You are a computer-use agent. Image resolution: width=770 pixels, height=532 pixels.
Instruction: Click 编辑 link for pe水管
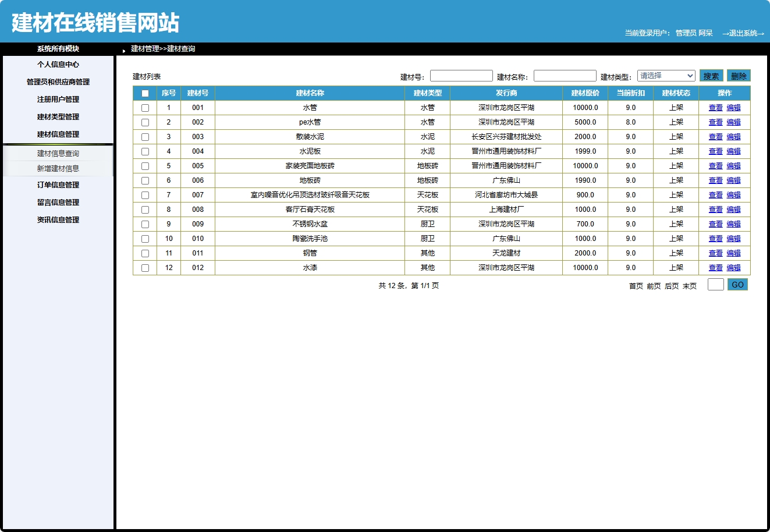pos(733,122)
